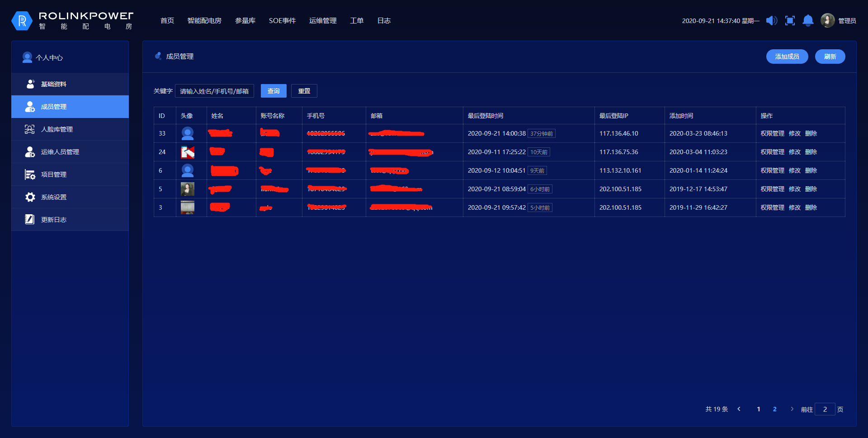Screen dimensions: 868x438
Task: Click the 项目管理 sidebar icon
Action: pyautogui.click(x=30, y=174)
